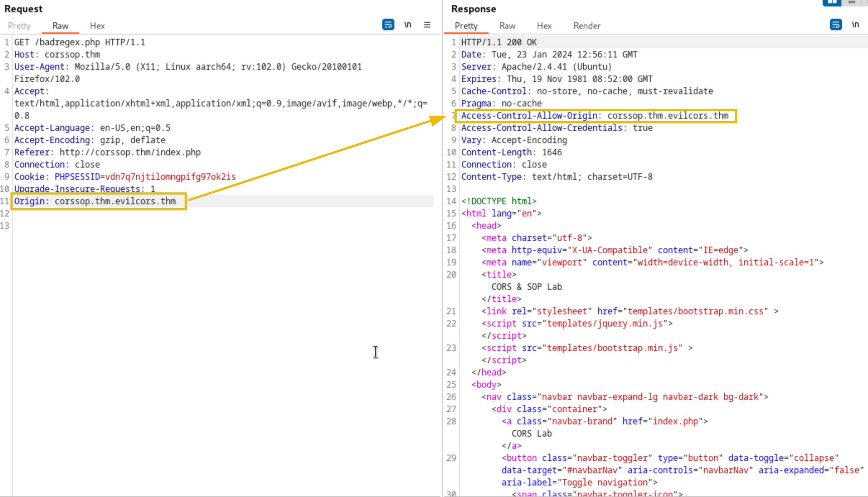Click the Cache-Control response header
This screenshot has width=868, height=497.
587,91
